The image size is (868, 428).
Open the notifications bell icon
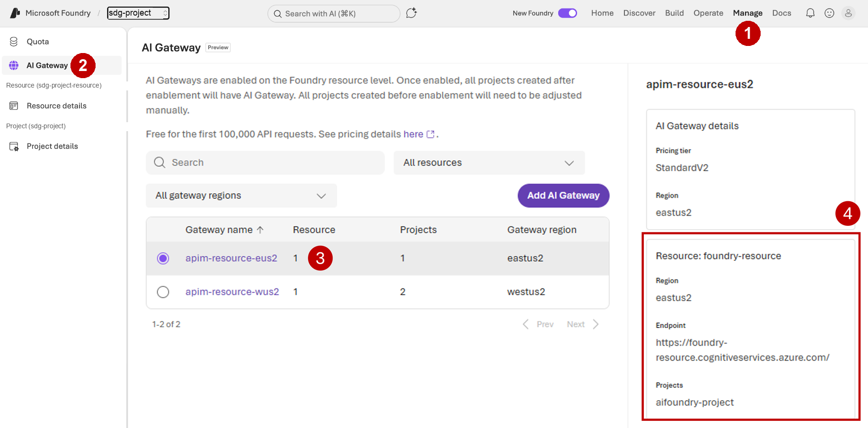click(810, 13)
